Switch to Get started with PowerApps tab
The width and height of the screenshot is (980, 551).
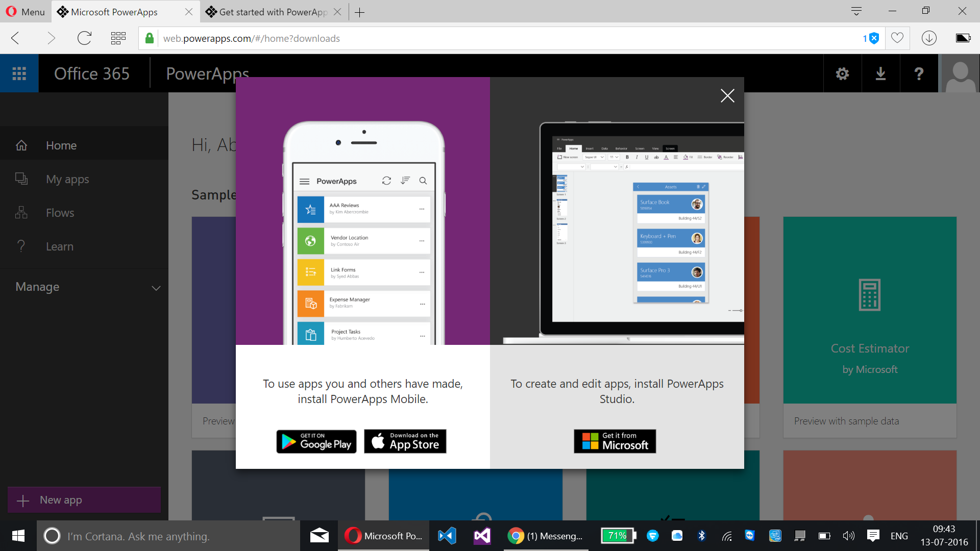point(273,12)
